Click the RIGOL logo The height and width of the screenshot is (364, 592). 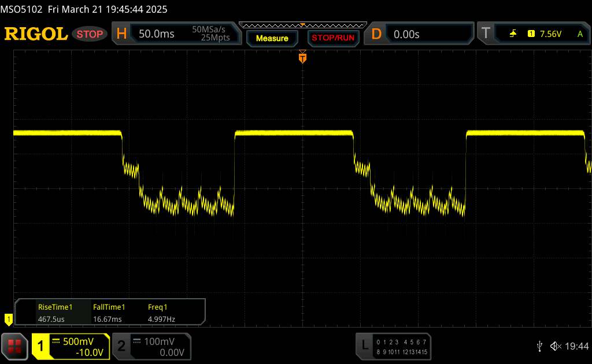point(36,34)
